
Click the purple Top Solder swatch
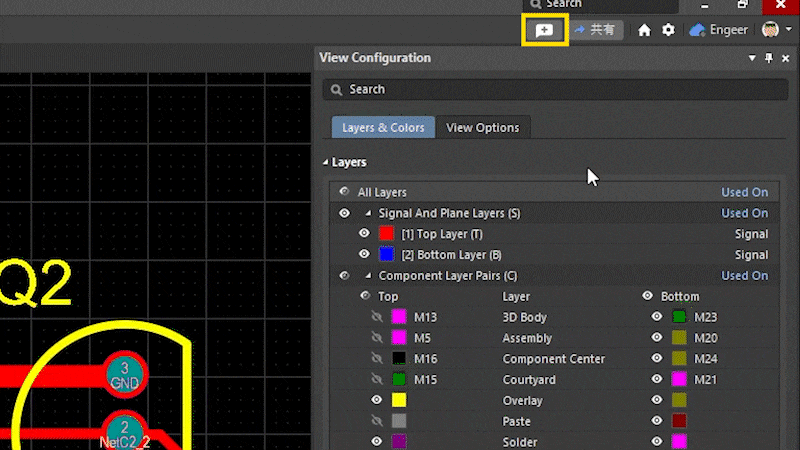(x=399, y=442)
